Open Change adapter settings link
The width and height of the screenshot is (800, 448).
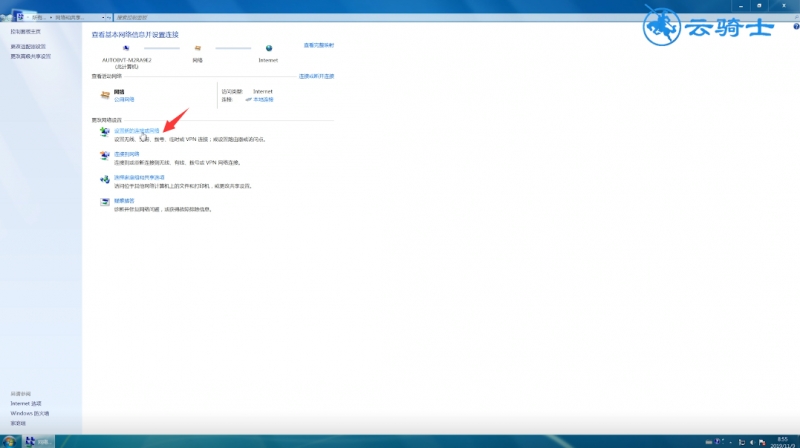coord(28,46)
